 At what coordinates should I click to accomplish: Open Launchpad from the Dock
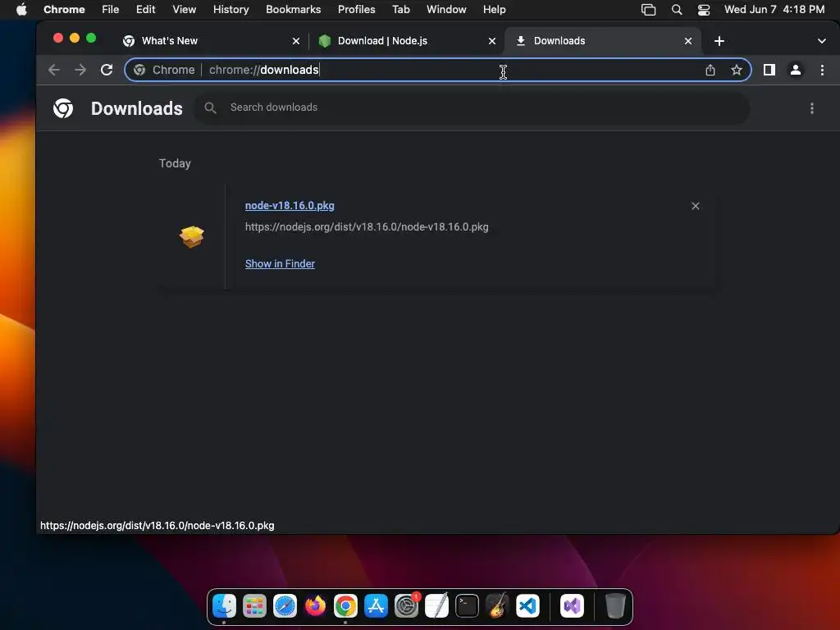point(254,606)
